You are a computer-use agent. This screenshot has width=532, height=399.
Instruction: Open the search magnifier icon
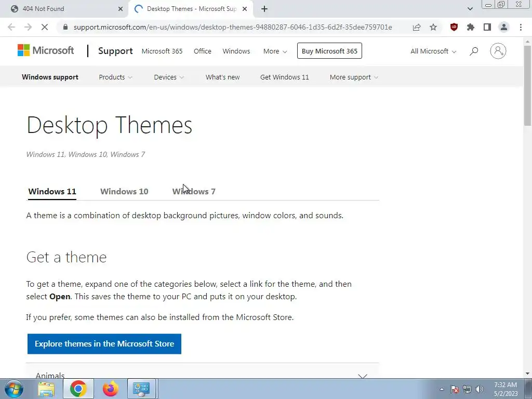pyautogui.click(x=474, y=51)
